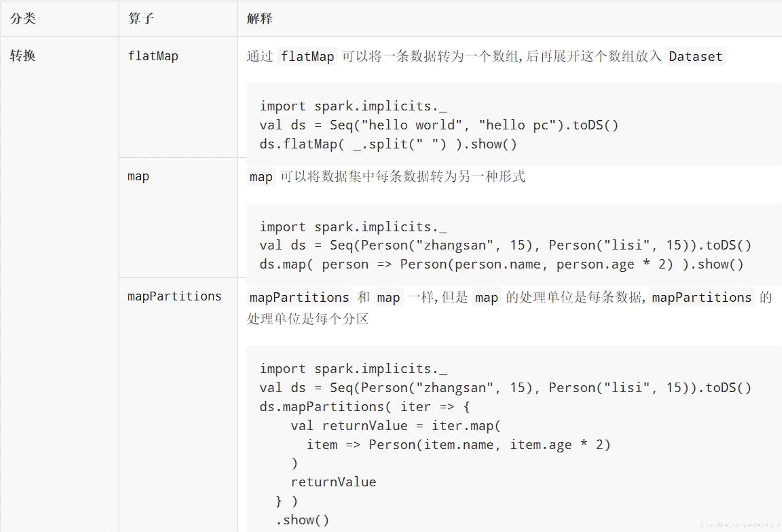
Task: Click the 分类 column header
Action: (23, 18)
